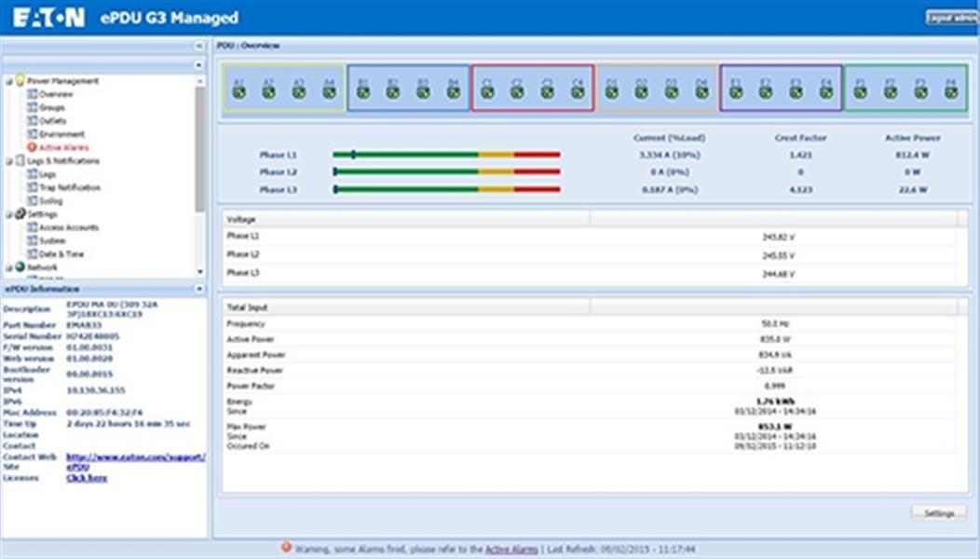Select outlet A4 icon
980x559 pixels.
click(330, 92)
